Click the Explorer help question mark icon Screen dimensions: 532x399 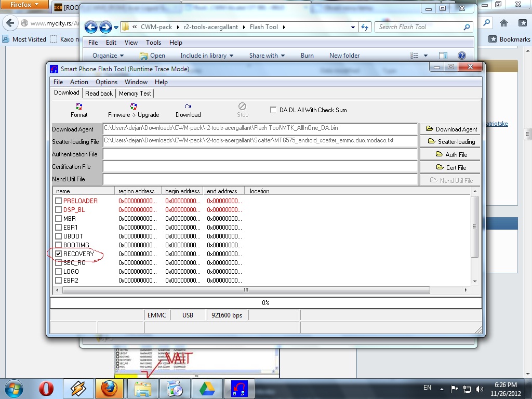461,56
